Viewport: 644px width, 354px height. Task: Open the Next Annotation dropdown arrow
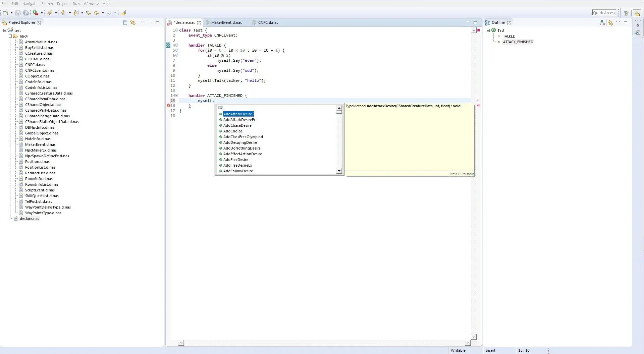click(70, 13)
